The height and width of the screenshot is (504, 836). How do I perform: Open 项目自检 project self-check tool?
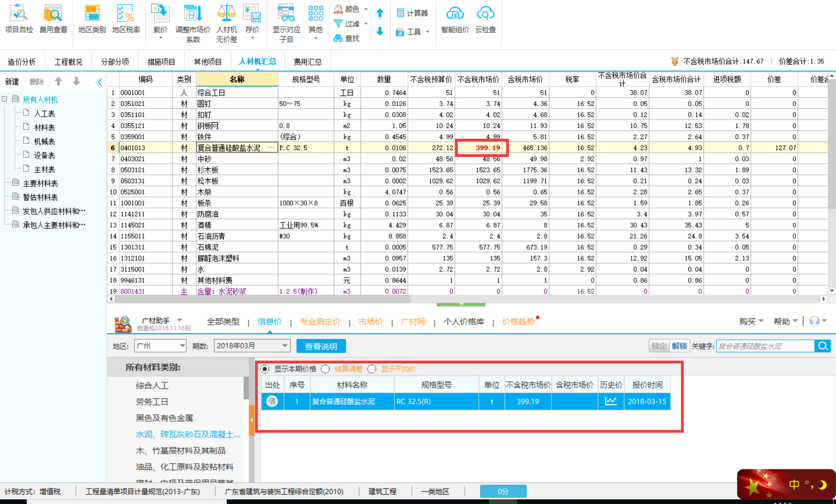(19, 18)
